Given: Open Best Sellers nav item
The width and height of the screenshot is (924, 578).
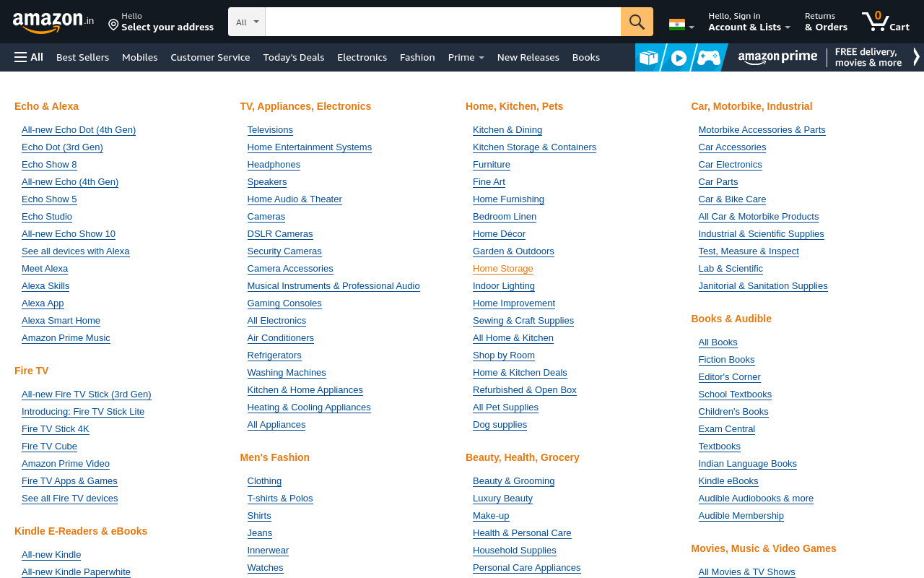Looking at the screenshot, I should pos(82,57).
